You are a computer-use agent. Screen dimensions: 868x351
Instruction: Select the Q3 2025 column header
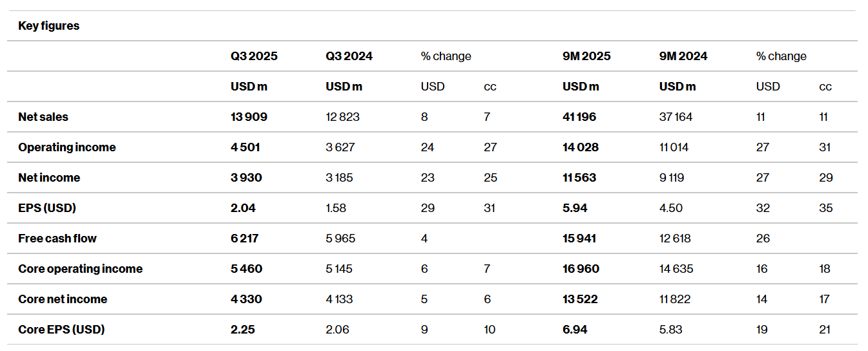(x=254, y=56)
